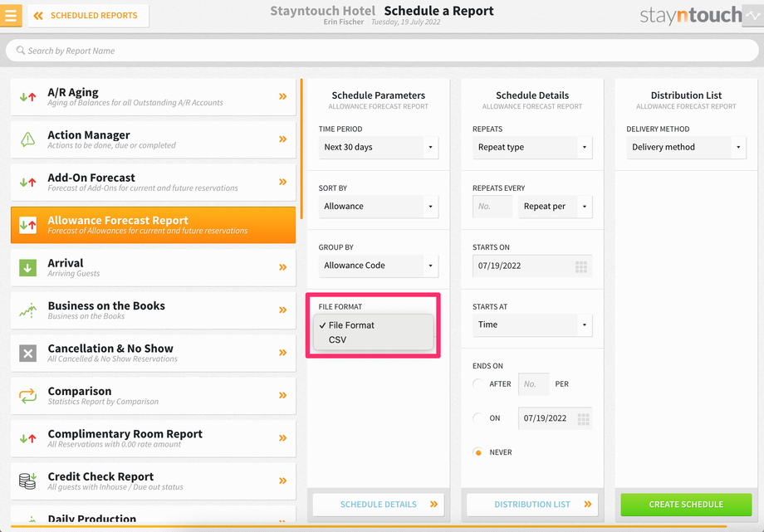This screenshot has height=532, width=764.
Task: Click the Business on the Books chart icon
Action: [x=27, y=310]
